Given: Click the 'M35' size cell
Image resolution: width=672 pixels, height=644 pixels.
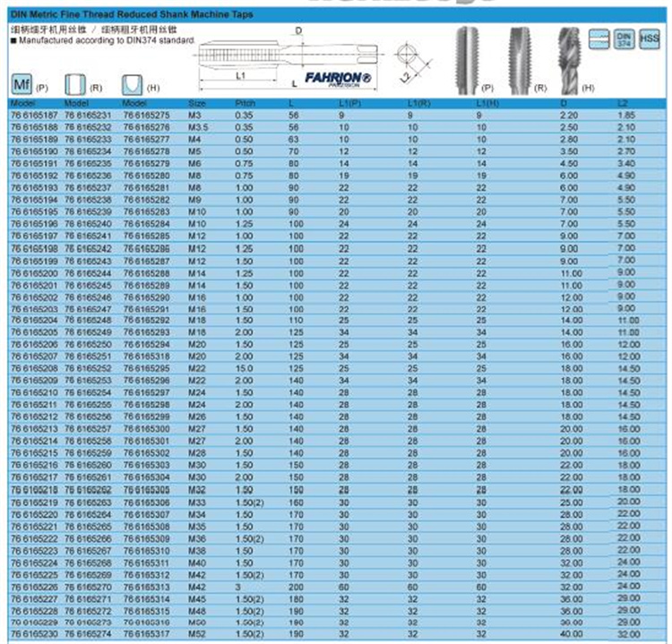Looking at the screenshot, I should [197, 526].
